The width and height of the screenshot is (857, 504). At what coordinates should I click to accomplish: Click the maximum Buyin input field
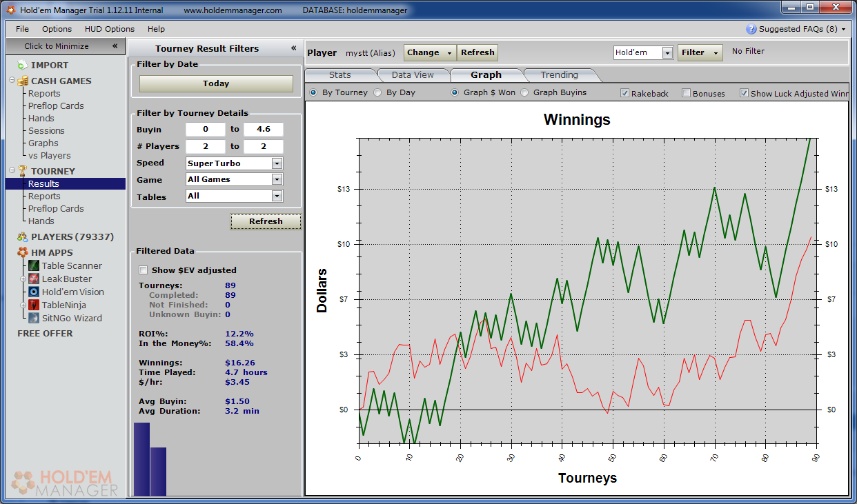(263, 130)
